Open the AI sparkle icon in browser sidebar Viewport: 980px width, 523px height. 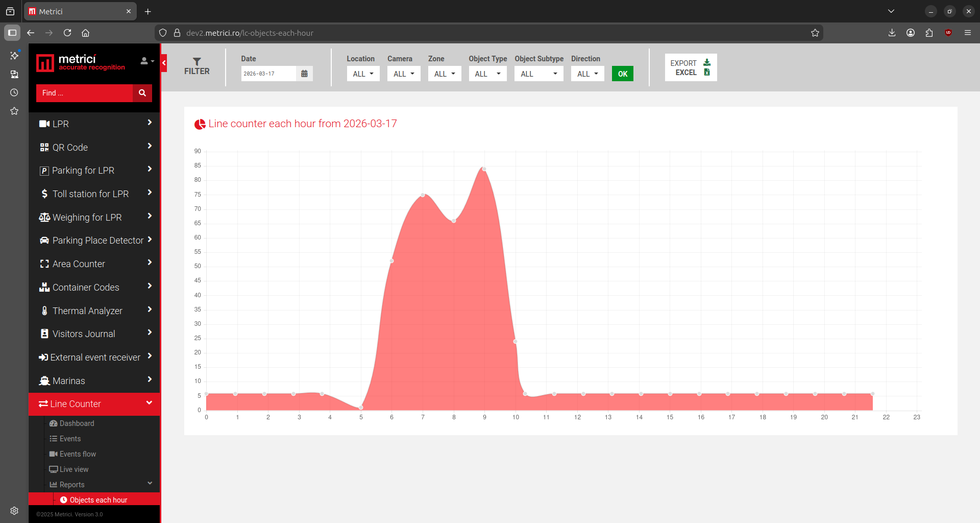tap(14, 55)
